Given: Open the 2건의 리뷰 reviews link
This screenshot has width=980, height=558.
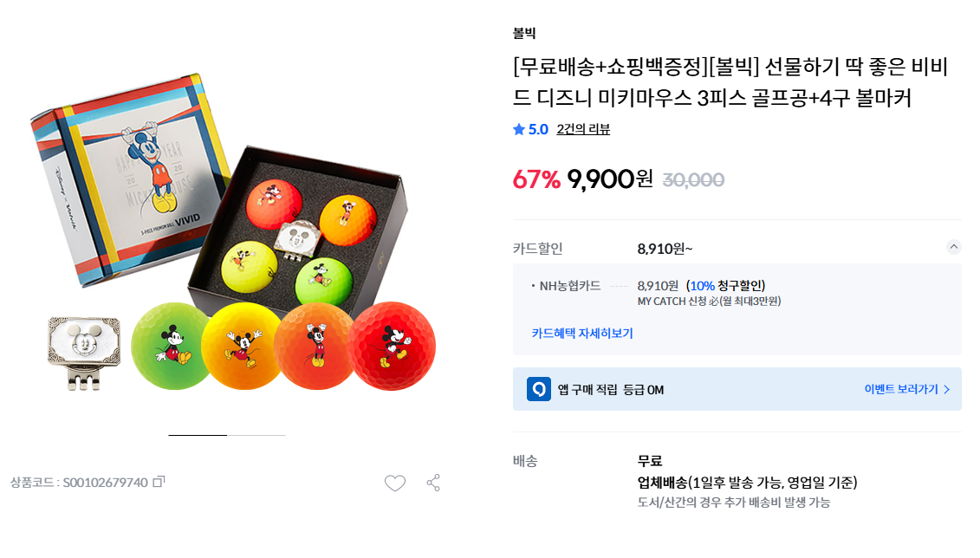Looking at the screenshot, I should tap(583, 129).
